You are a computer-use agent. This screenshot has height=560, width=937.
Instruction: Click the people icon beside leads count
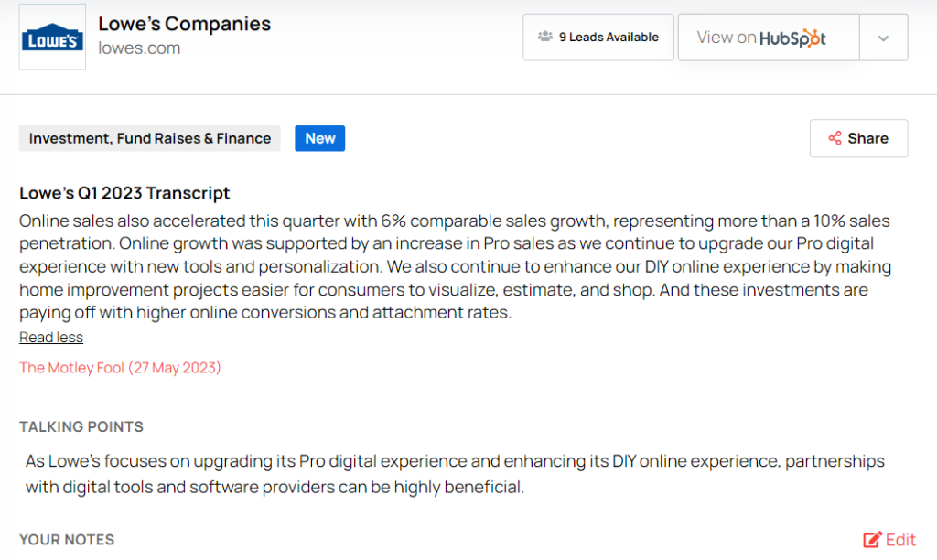tap(545, 37)
